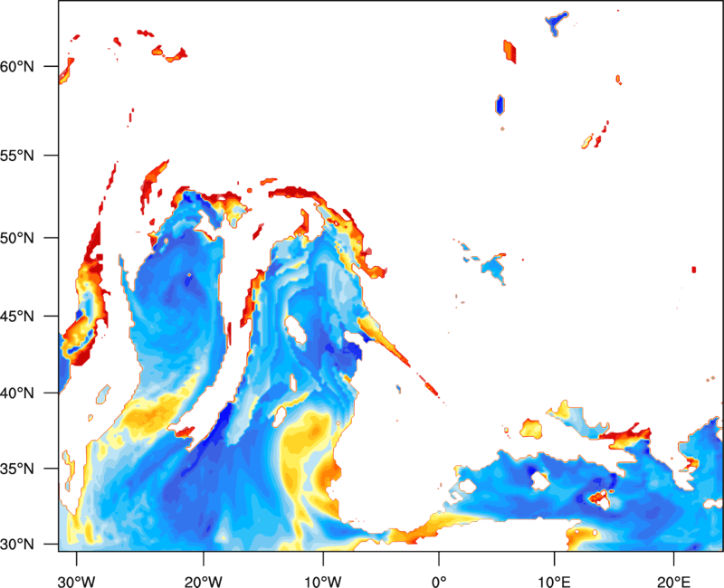Image resolution: width=724 pixels, height=588 pixels.
Task: Click the 30°N latitude label
Action: [17, 545]
